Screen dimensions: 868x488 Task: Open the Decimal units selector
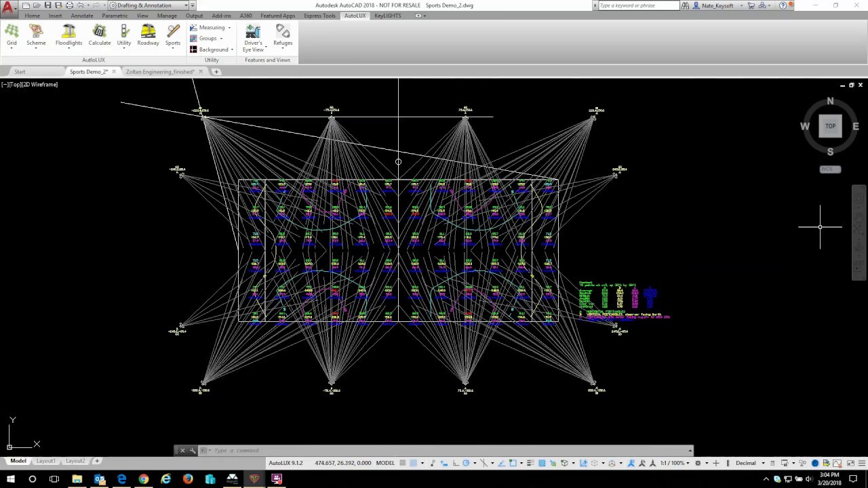tap(749, 463)
